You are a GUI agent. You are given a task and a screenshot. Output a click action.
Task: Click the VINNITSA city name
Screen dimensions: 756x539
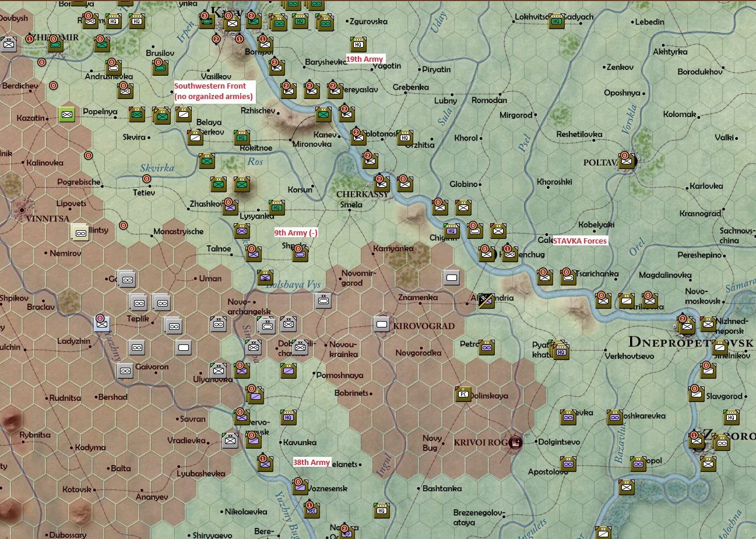pos(48,219)
